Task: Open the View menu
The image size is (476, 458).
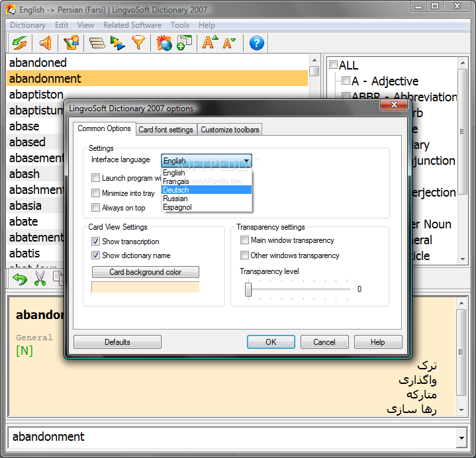Action: (85, 25)
